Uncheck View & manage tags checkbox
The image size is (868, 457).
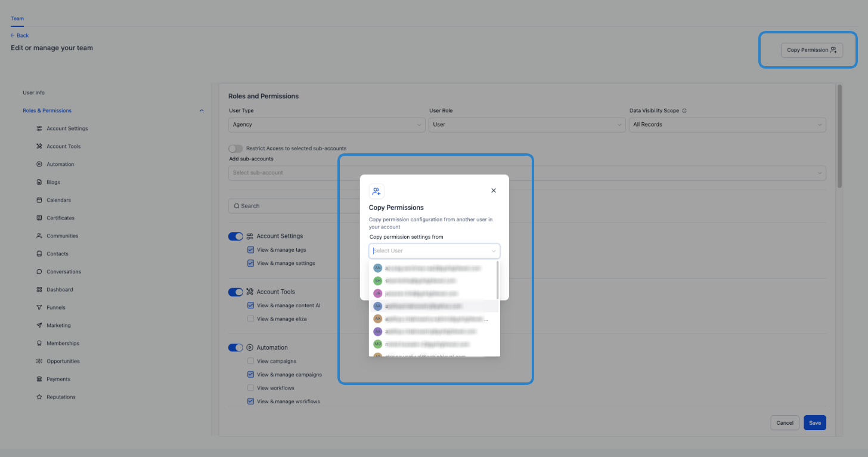click(x=250, y=250)
